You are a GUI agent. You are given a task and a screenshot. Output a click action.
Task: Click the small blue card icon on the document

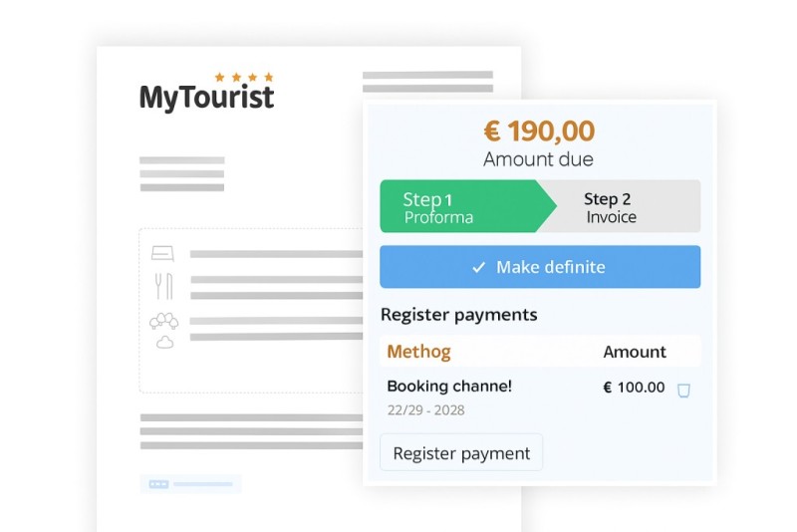pyautogui.click(x=158, y=484)
